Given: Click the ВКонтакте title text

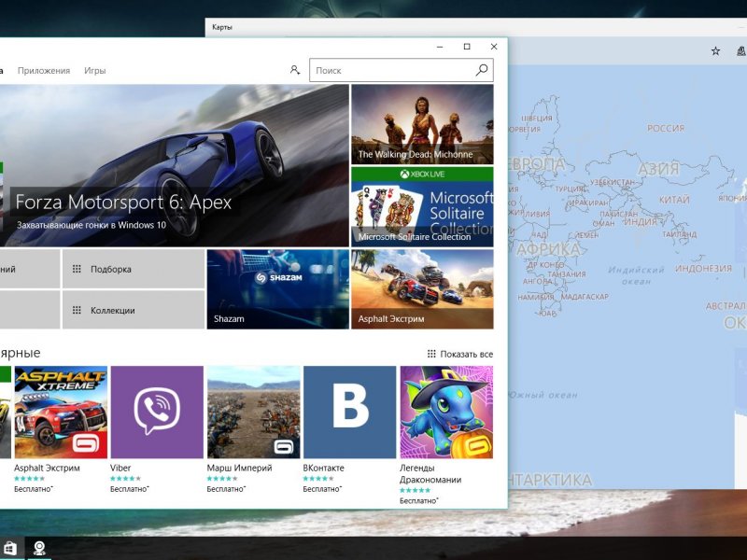Looking at the screenshot, I should coord(323,468).
